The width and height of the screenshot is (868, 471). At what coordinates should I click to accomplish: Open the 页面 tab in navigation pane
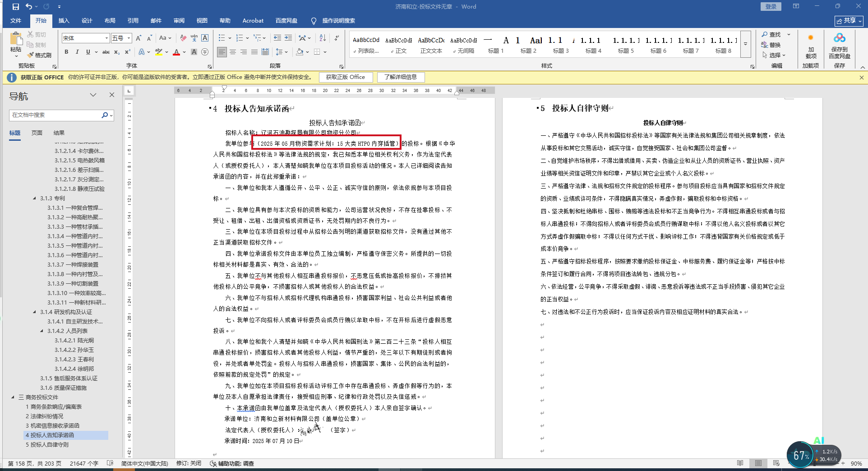point(37,133)
